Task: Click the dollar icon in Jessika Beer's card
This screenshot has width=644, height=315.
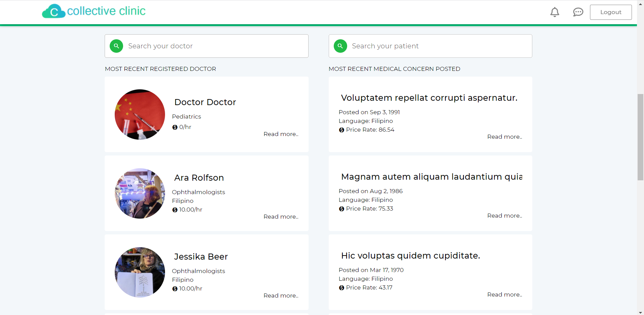Action: pyautogui.click(x=175, y=289)
